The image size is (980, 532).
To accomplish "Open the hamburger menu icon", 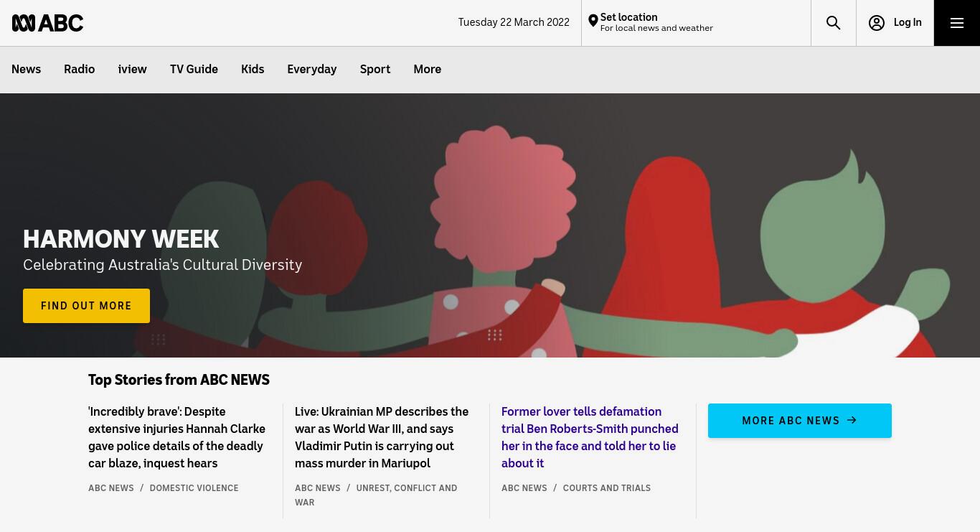I will point(956,23).
